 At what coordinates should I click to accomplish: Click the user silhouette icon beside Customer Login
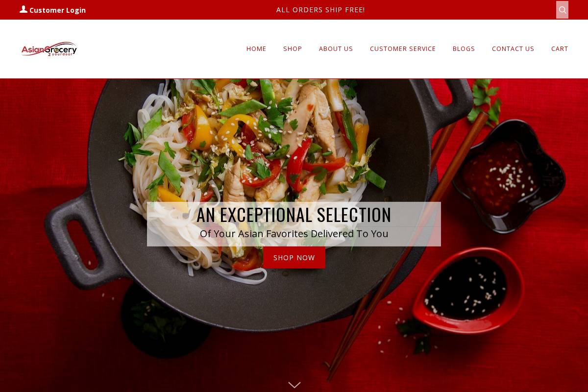pos(24,9)
